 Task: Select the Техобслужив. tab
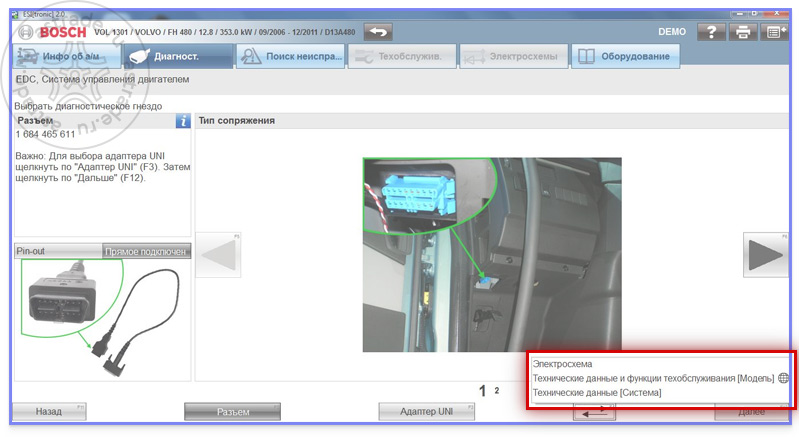coord(402,56)
